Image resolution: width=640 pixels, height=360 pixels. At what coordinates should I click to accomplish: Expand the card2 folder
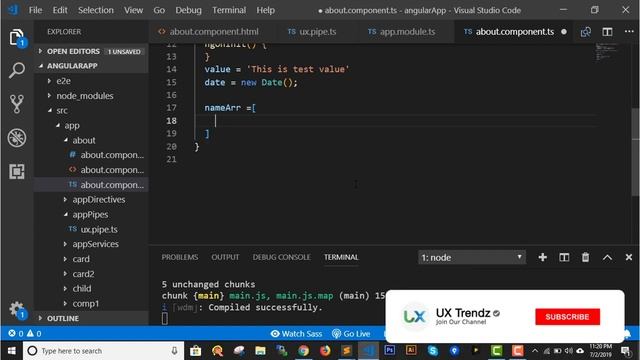[83, 274]
